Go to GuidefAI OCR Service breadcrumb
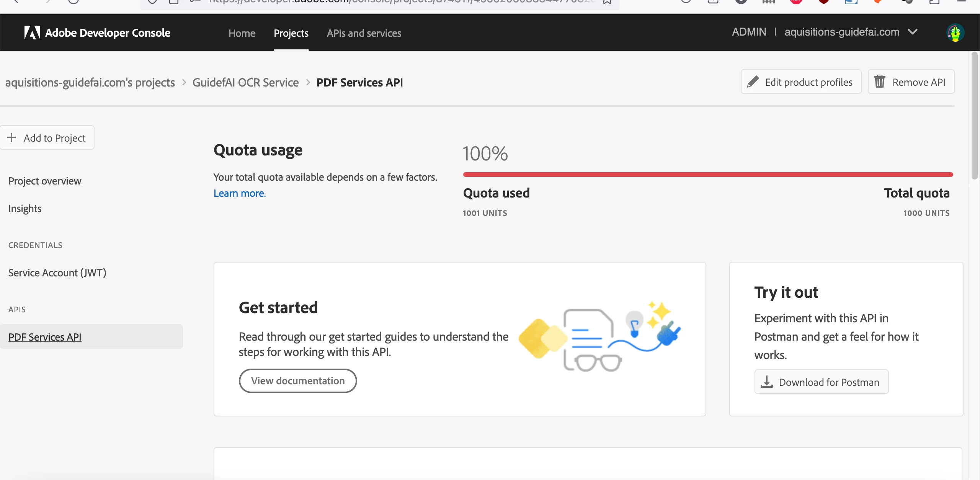The image size is (980, 480). (245, 82)
